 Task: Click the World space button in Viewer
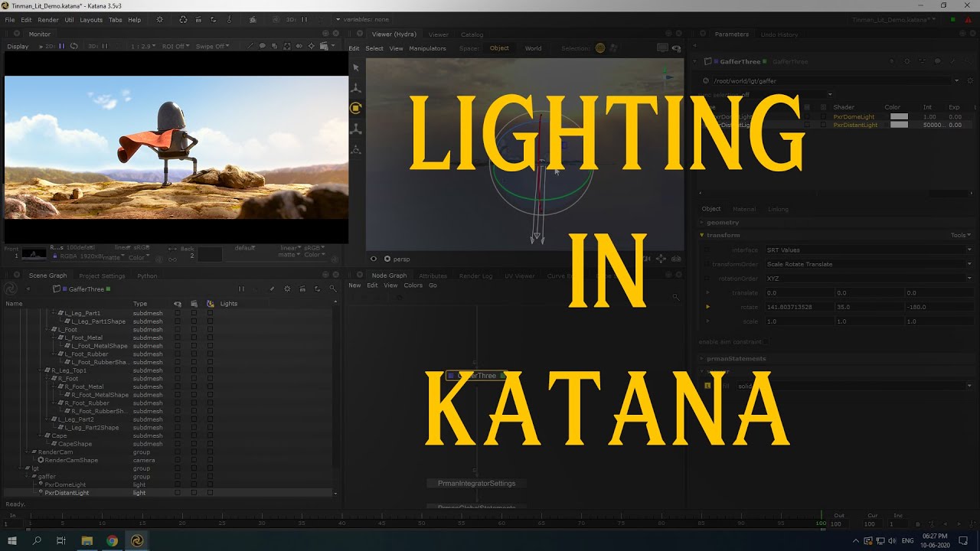[534, 48]
